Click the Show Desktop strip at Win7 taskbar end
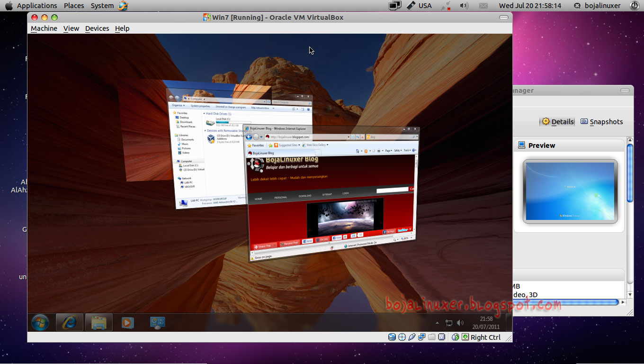The width and height of the screenshot is (644, 364). (509, 322)
